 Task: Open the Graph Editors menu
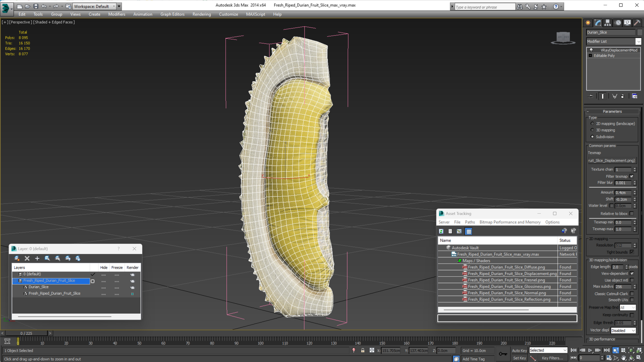click(172, 14)
